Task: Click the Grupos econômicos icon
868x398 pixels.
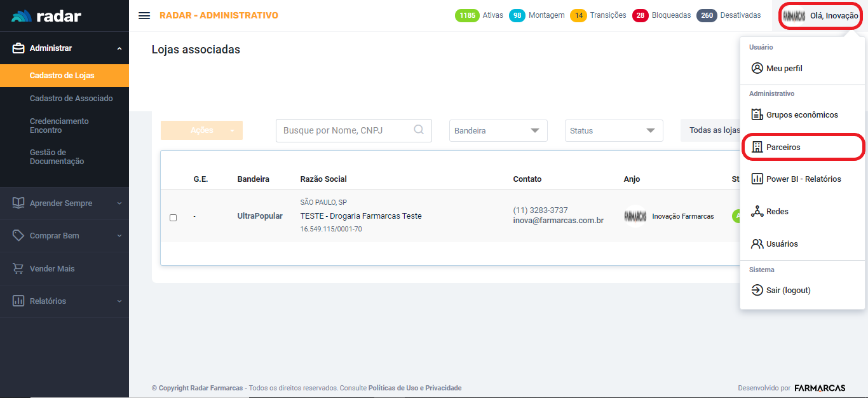Action: [757, 114]
